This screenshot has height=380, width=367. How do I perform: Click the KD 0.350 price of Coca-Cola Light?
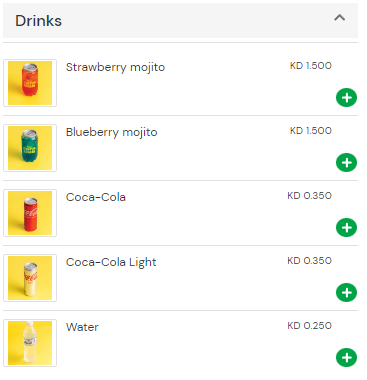(x=309, y=261)
